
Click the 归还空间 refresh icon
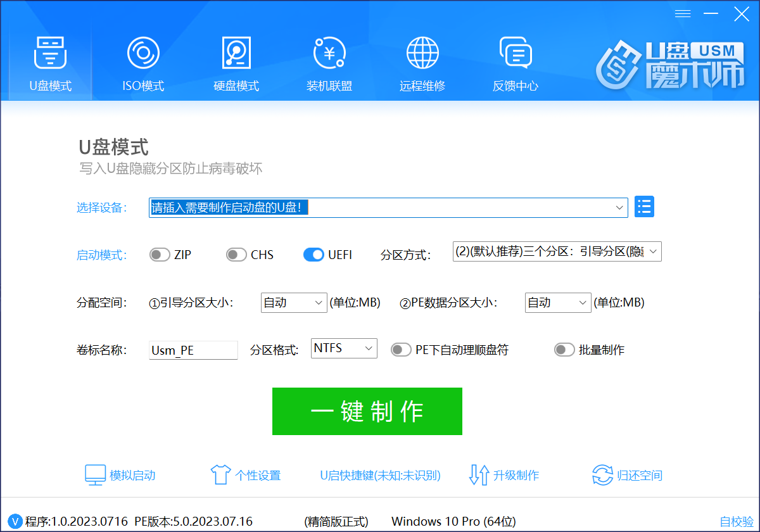pyautogui.click(x=602, y=475)
